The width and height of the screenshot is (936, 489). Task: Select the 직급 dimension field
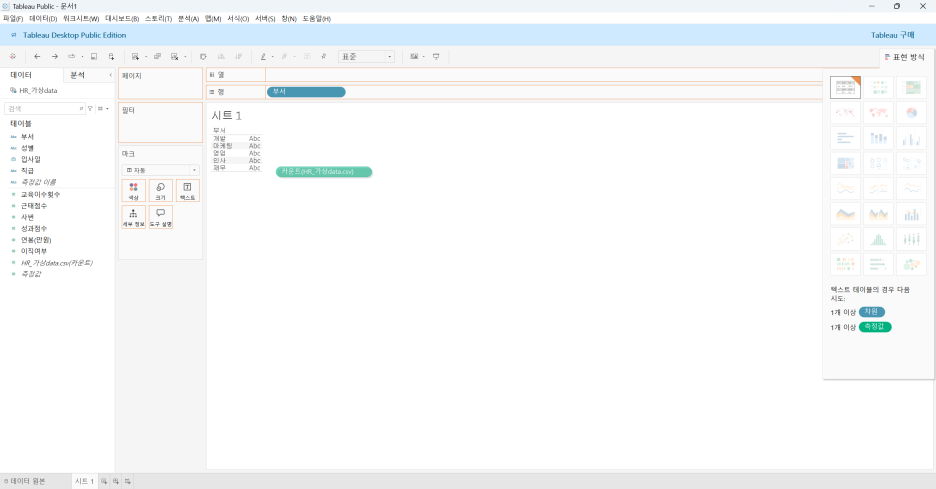click(27, 171)
